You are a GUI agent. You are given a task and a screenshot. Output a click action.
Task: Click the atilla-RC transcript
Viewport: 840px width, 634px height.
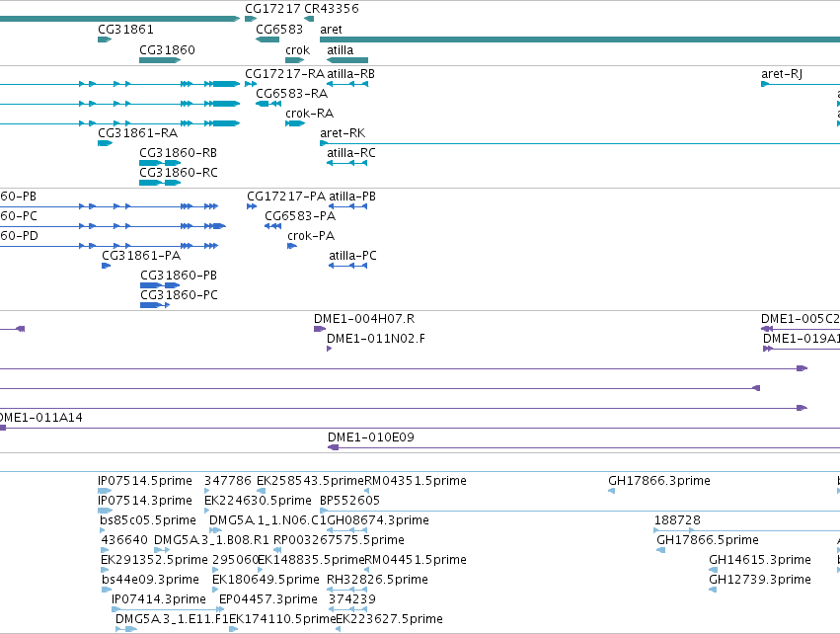tap(347, 163)
